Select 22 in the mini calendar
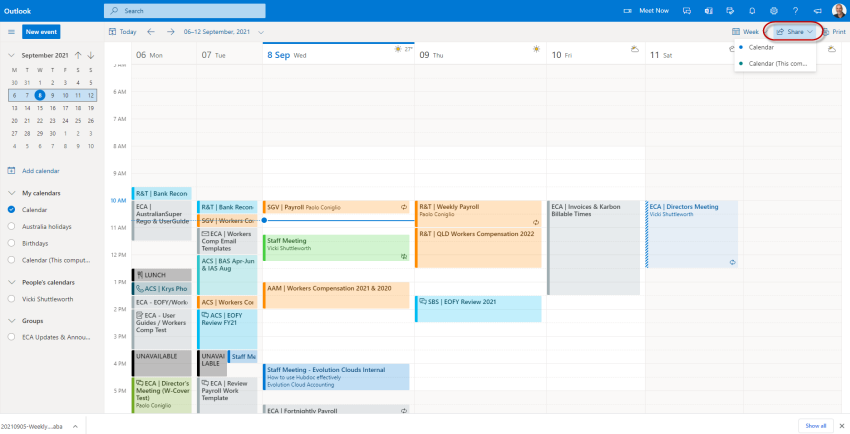This screenshot has height=434, width=850. 40,120
